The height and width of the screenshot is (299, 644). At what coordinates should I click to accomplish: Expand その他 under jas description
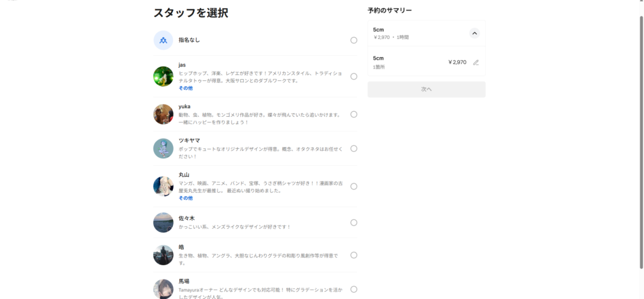186,88
